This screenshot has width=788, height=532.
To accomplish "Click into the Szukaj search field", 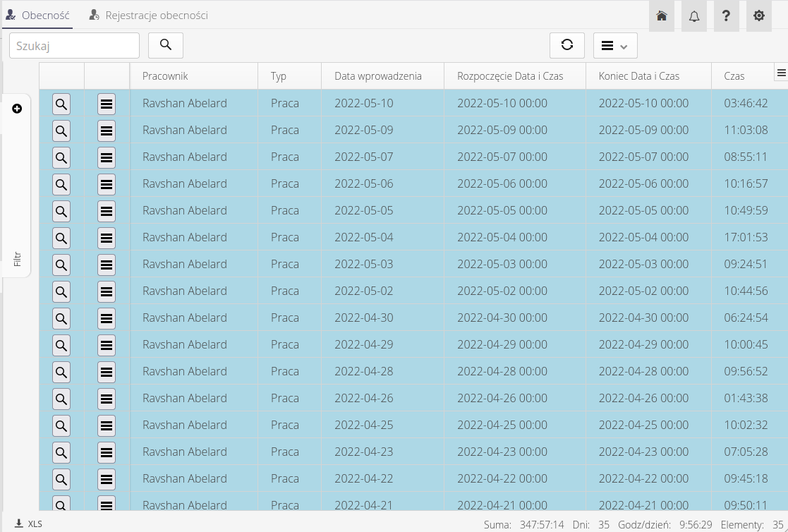I will 74,45.
